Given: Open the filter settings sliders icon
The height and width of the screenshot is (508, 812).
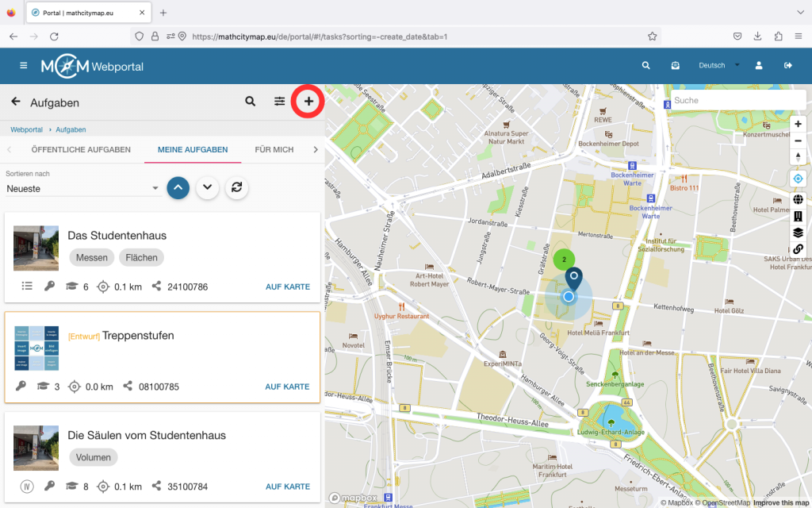Looking at the screenshot, I should point(280,102).
